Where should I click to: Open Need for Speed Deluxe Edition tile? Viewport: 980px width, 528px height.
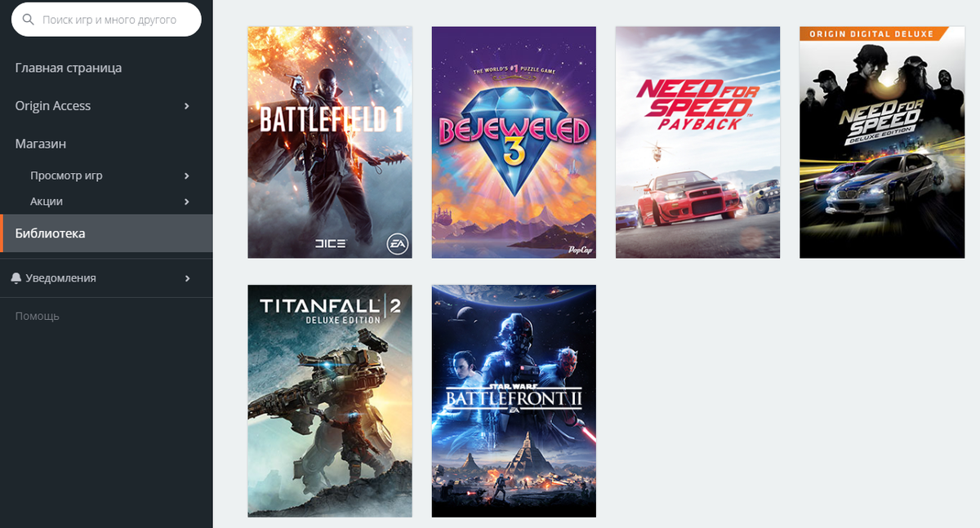[882, 142]
